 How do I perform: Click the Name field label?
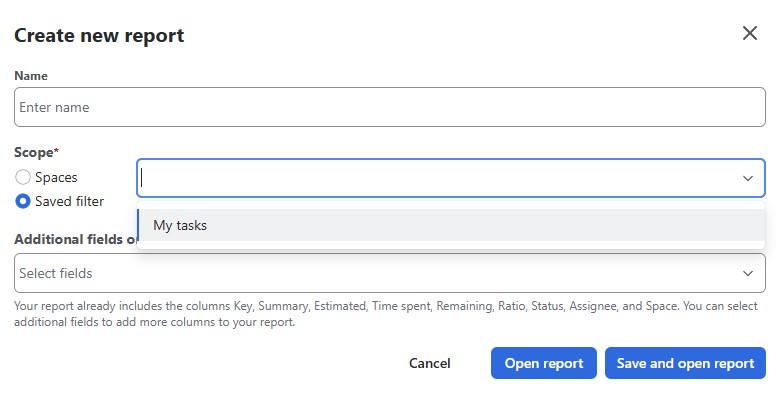(x=31, y=76)
